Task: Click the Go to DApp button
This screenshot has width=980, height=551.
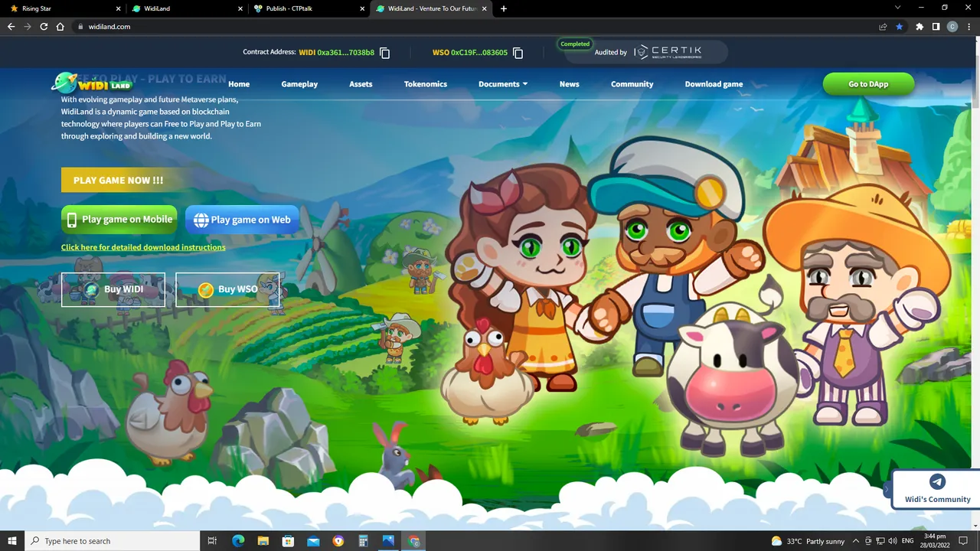Action: tap(868, 84)
